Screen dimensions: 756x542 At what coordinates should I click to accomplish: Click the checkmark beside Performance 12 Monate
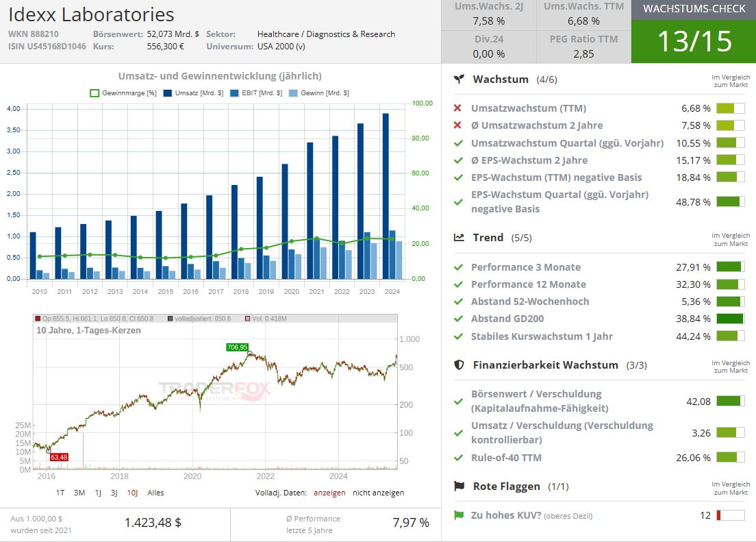459,284
